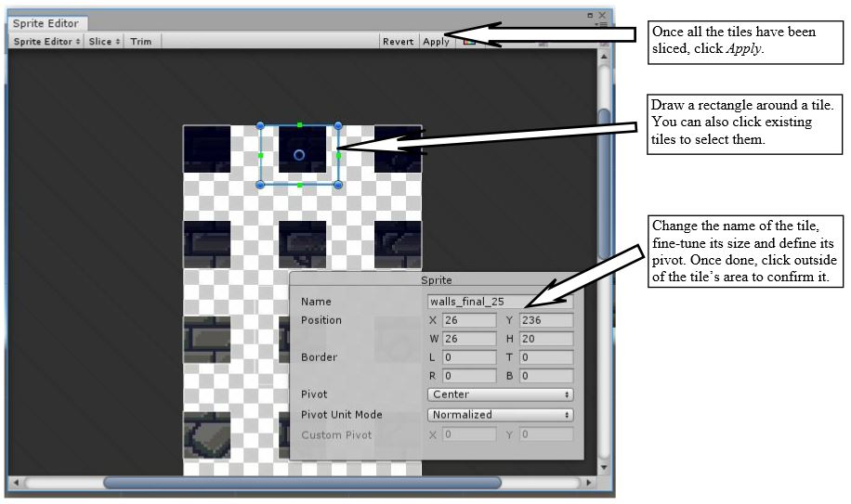Click the horizontal scrollbar thumb
The height and width of the screenshot is (504, 851).
click(x=302, y=483)
